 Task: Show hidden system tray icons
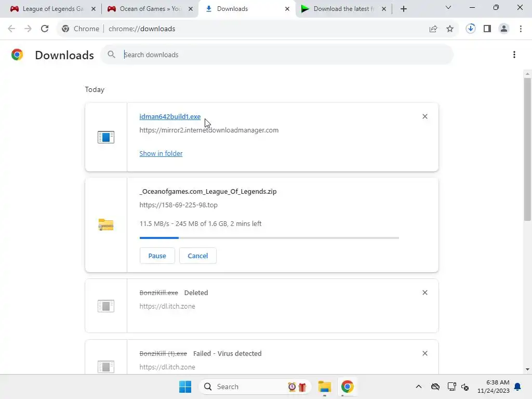pos(419,387)
